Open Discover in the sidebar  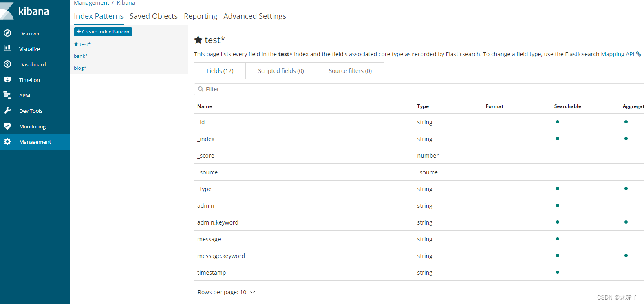[29, 33]
